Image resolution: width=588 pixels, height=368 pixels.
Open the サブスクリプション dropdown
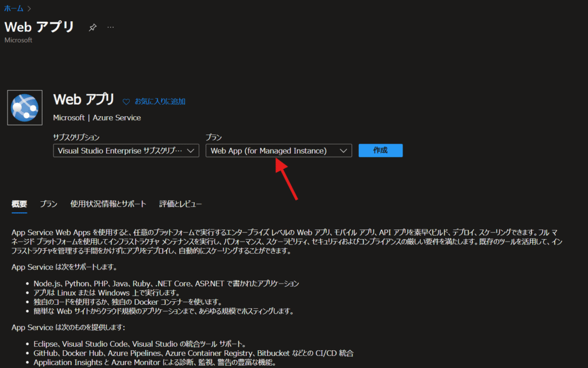(x=126, y=151)
